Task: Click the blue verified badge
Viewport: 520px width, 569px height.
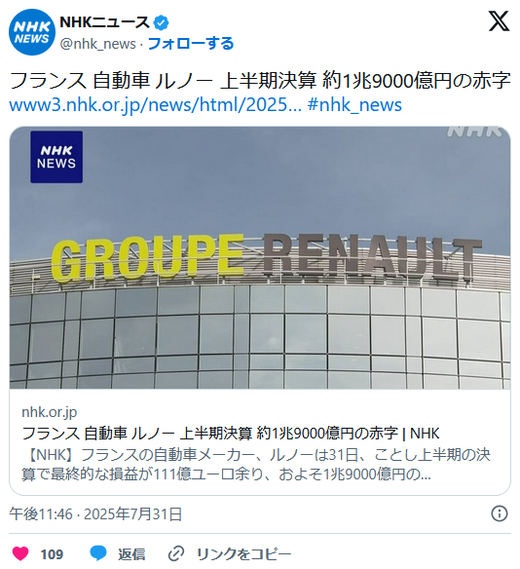Action: (161, 23)
